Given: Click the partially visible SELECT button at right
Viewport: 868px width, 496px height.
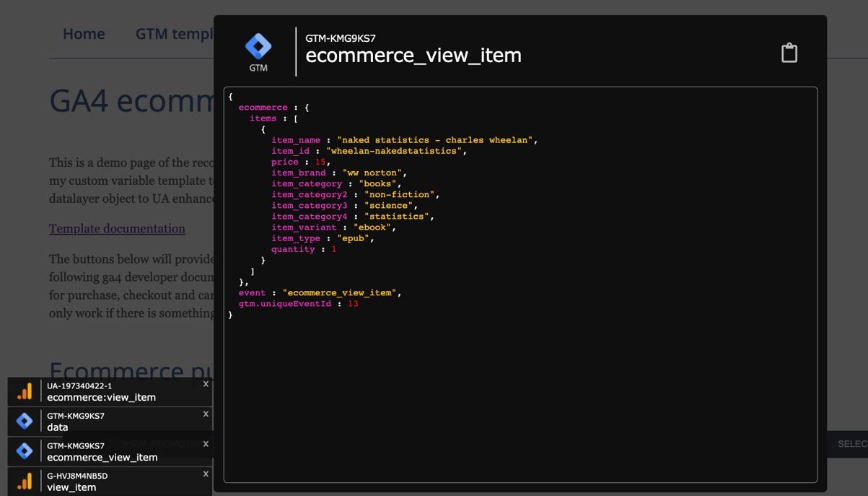Looking at the screenshot, I should click(x=848, y=444).
